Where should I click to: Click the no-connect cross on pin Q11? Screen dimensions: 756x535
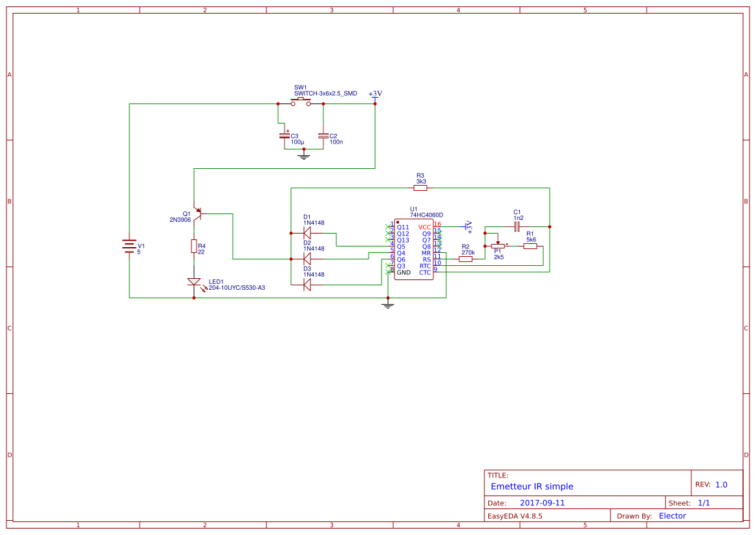(x=387, y=227)
